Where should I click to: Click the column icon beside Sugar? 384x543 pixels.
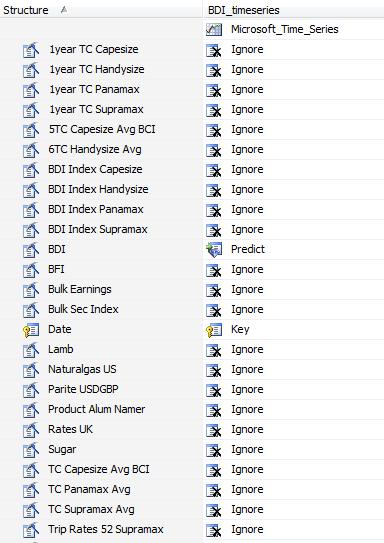31,450
